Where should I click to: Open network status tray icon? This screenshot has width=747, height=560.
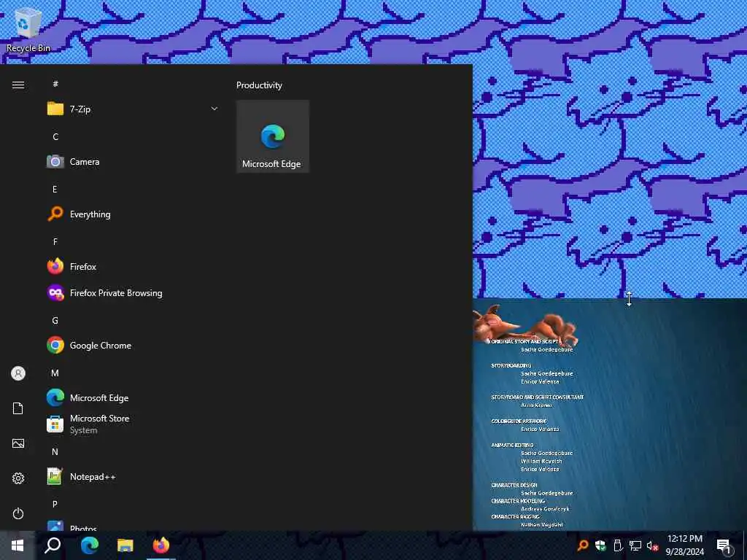[635, 545]
